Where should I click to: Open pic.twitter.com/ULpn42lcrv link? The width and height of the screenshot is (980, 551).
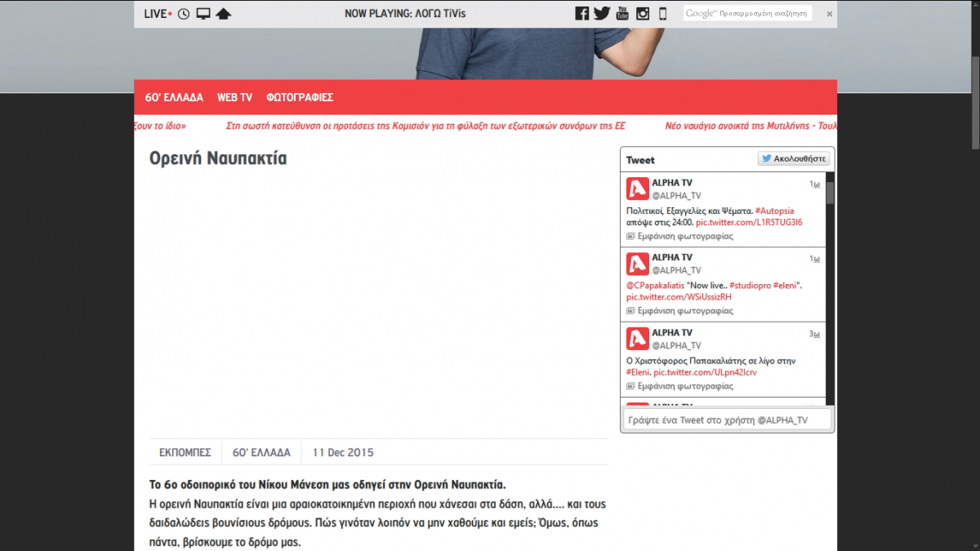(705, 372)
